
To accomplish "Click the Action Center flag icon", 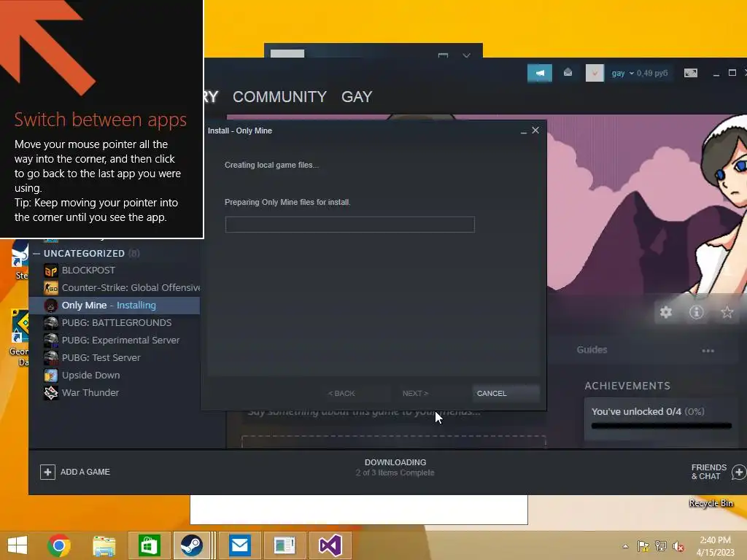I will click(643, 546).
